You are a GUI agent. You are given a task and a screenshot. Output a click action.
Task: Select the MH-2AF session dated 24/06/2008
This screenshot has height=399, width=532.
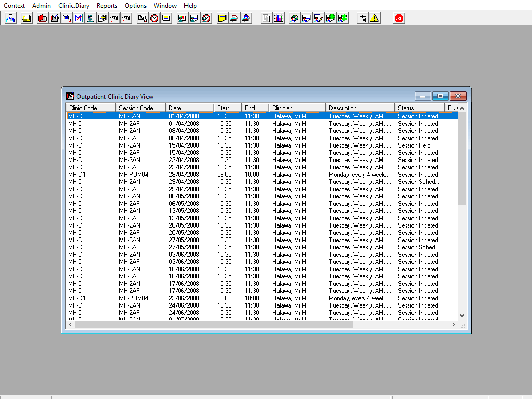[x=262, y=313]
